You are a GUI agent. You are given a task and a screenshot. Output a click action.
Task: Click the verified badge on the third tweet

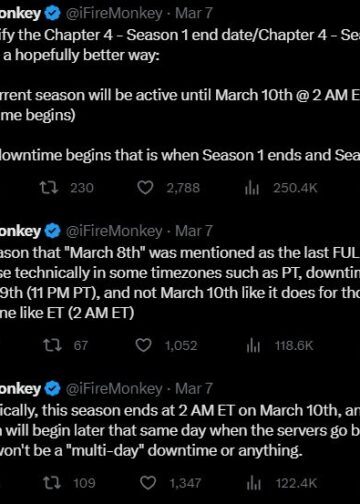52,389
